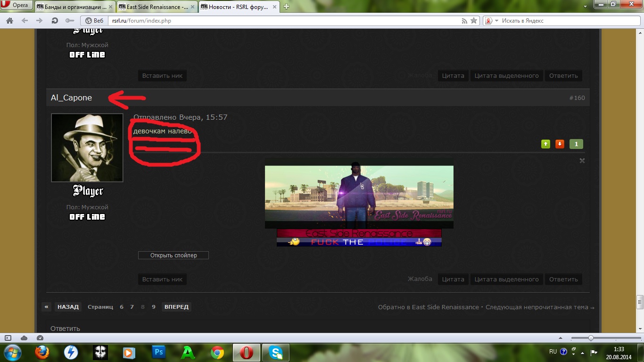The height and width of the screenshot is (362, 644).
Task: Click the lower Жалоба link
Action: pyautogui.click(x=420, y=279)
